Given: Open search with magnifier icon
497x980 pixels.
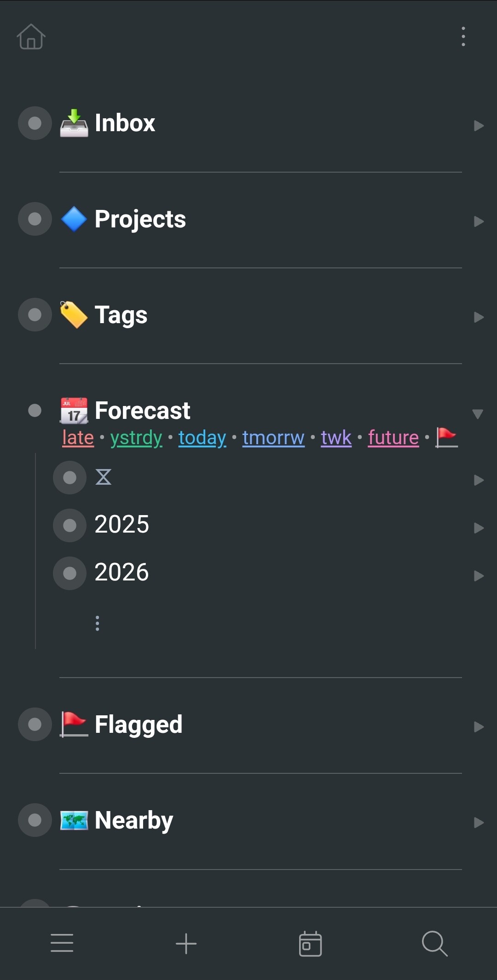Looking at the screenshot, I should (x=434, y=944).
